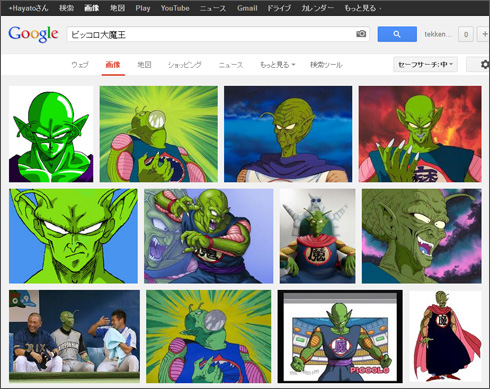
Task: Switch to the 地図 search tab
Action: point(144,65)
